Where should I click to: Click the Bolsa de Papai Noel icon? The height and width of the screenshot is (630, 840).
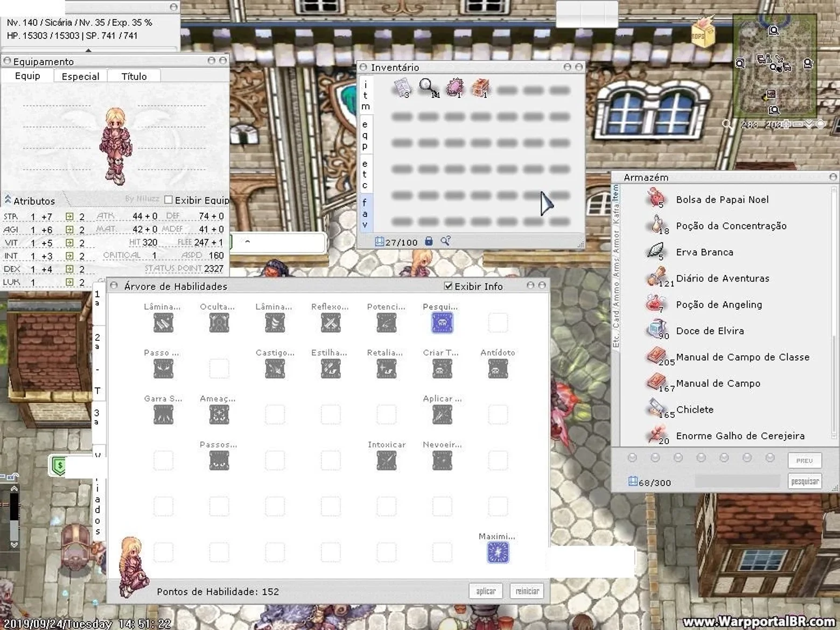(x=656, y=198)
